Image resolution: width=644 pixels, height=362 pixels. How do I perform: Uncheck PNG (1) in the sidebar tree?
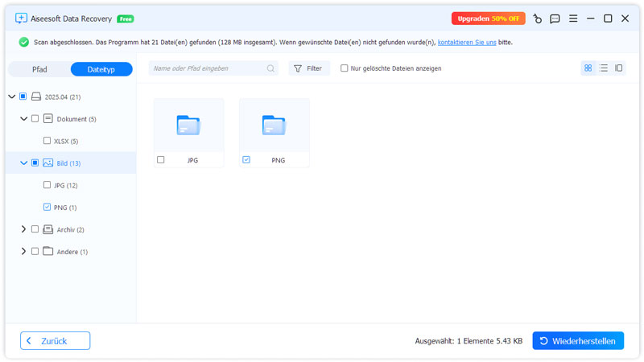pos(47,208)
